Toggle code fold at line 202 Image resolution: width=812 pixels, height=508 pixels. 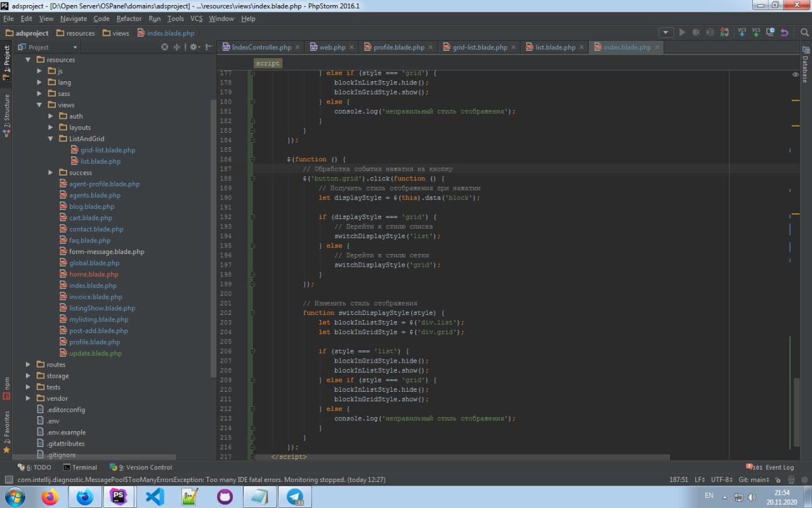tap(252, 313)
